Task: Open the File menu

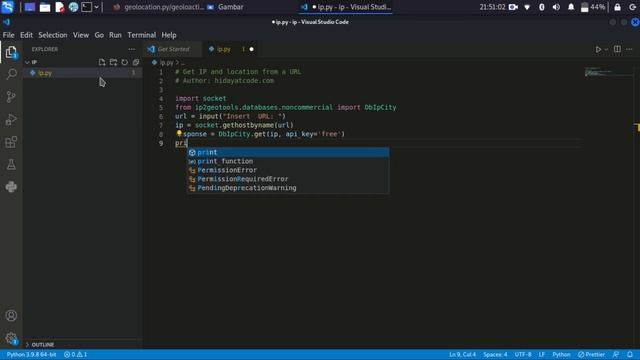Action: [8, 35]
